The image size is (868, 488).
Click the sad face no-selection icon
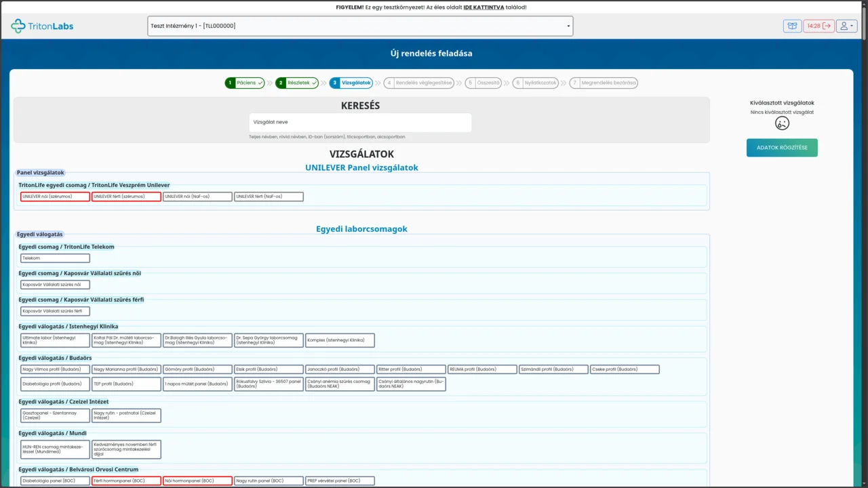[x=782, y=123]
